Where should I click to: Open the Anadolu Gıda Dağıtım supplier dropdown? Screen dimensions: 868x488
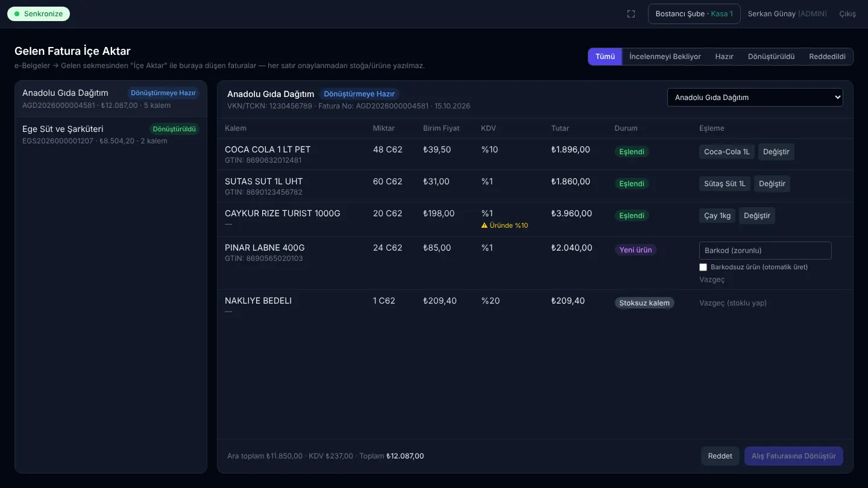click(x=755, y=97)
